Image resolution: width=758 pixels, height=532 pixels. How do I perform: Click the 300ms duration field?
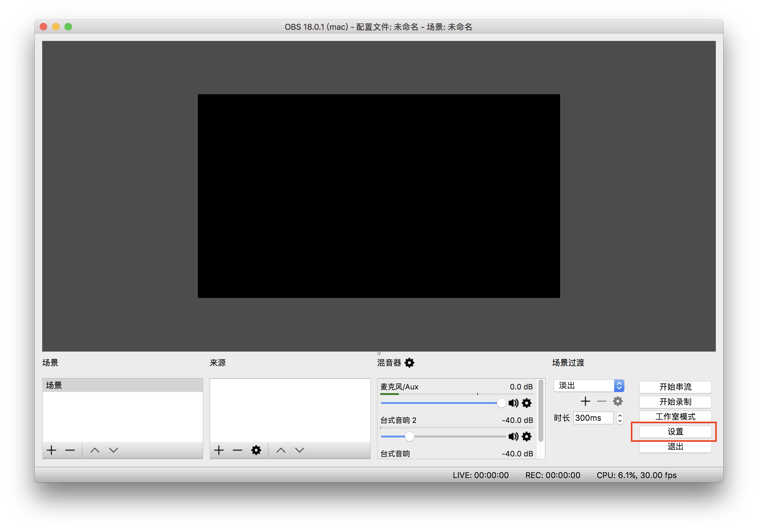coord(593,418)
